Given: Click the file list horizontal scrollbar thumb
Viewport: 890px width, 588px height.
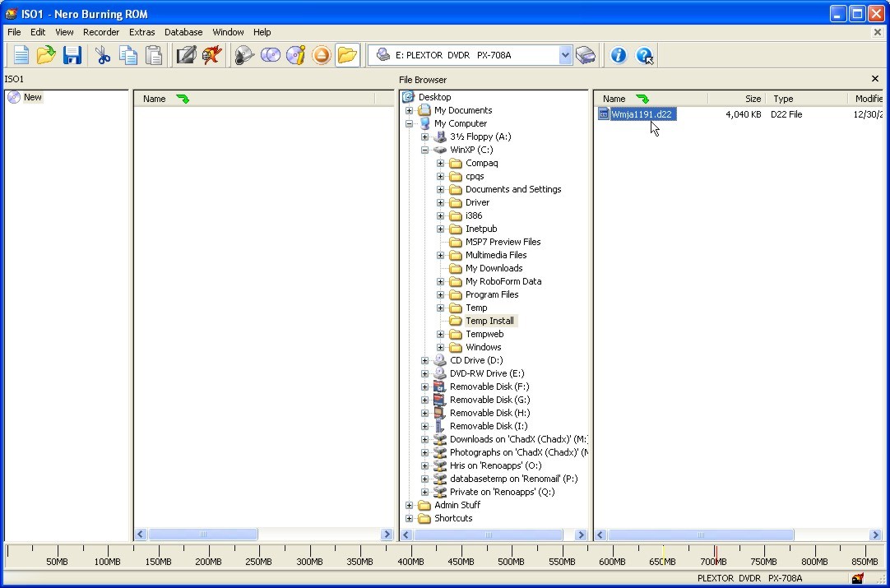Looking at the screenshot, I should click(701, 535).
